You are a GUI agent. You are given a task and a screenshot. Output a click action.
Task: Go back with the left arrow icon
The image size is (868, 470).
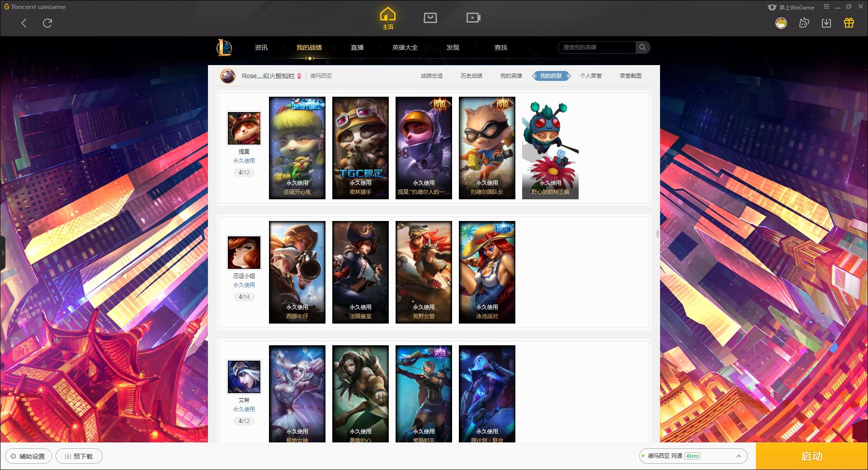[24, 23]
